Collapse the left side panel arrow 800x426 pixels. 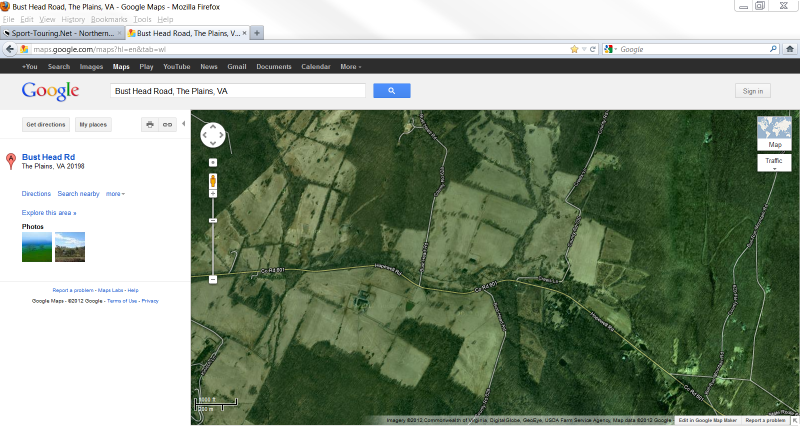coord(184,123)
